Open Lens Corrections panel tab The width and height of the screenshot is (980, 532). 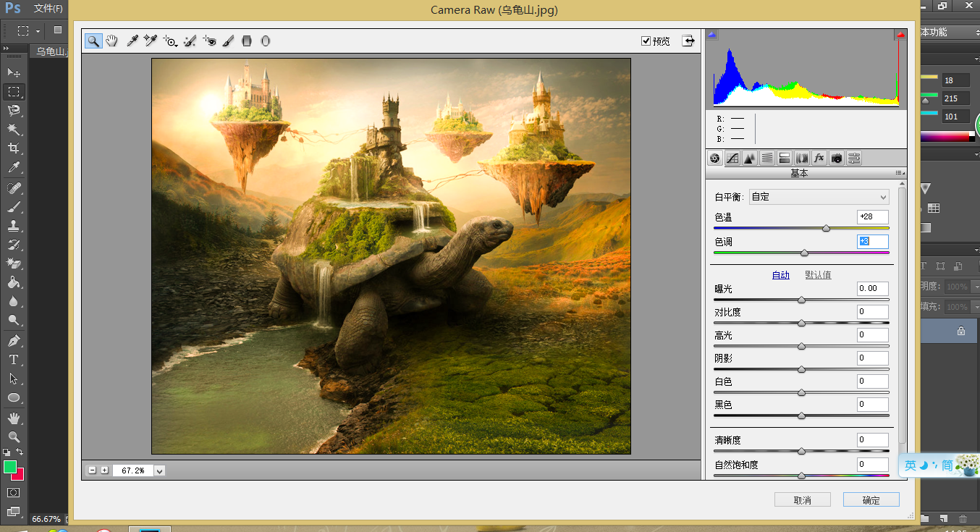[x=802, y=159]
